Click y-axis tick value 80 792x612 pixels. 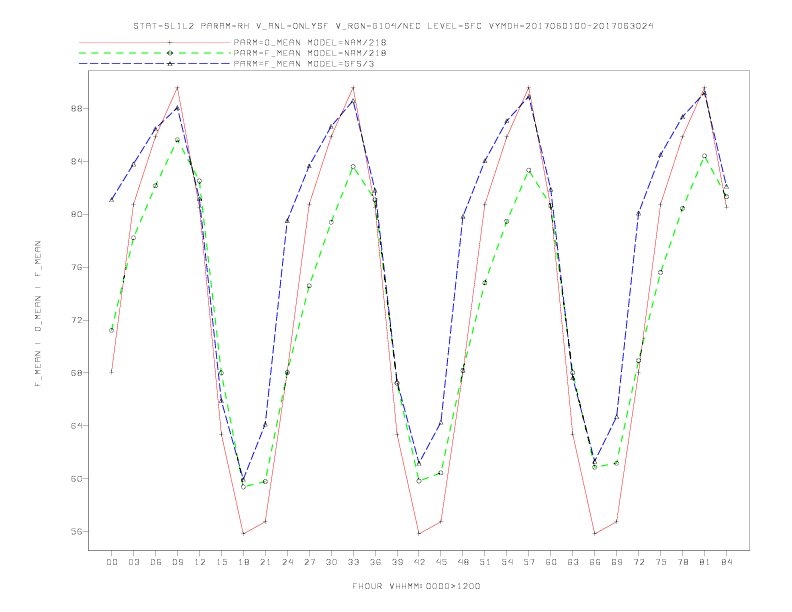click(76, 214)
